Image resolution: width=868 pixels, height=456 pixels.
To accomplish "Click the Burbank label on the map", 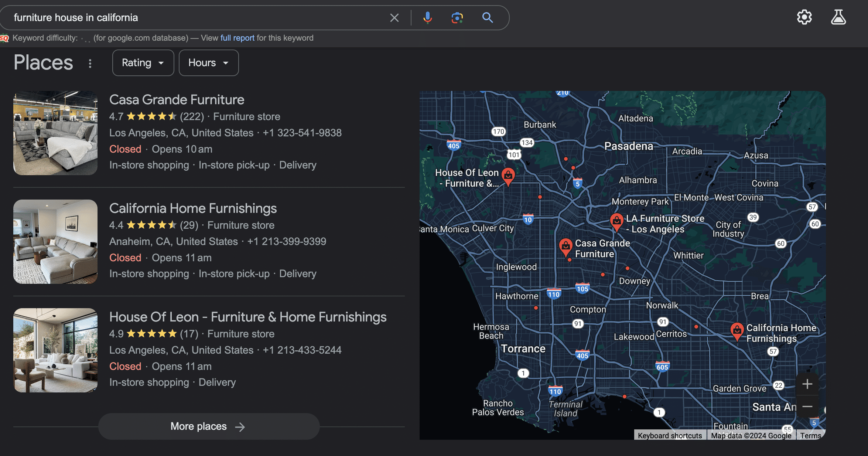I will pyautogui.click(x=540, y=125).
